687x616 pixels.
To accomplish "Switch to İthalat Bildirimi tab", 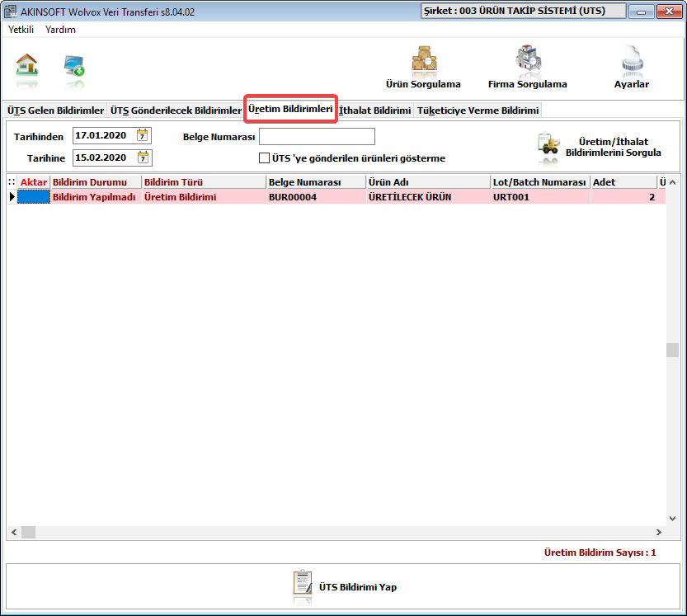I will 375,111.
